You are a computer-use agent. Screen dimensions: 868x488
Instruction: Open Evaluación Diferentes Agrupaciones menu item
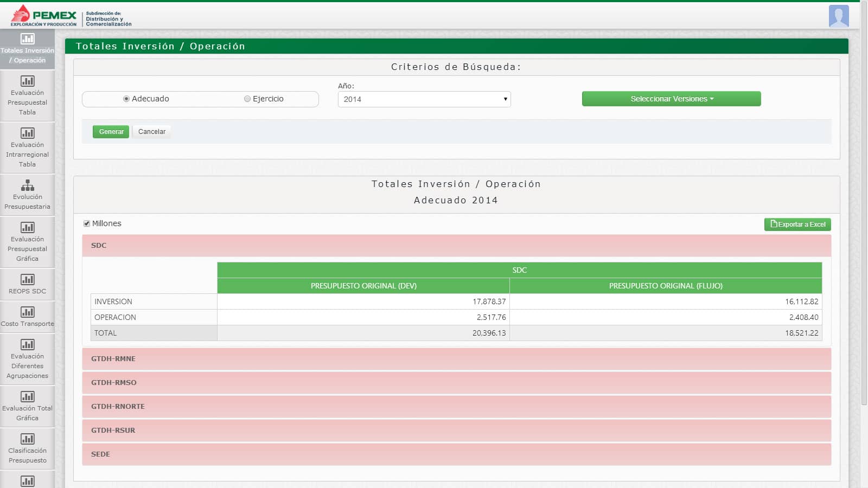tap(27, 365)
